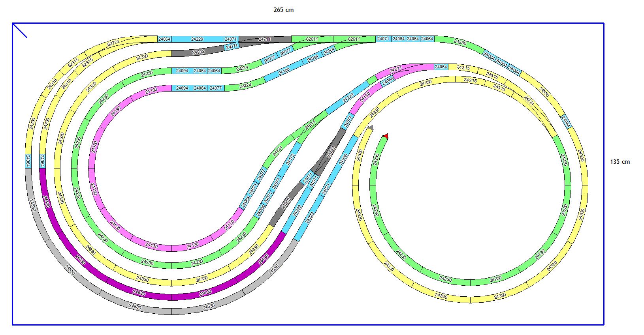Select the green 24611 turnout piece
Image resolution: width=644 pixels, height=335 pixels.
[x=310, y=126]
